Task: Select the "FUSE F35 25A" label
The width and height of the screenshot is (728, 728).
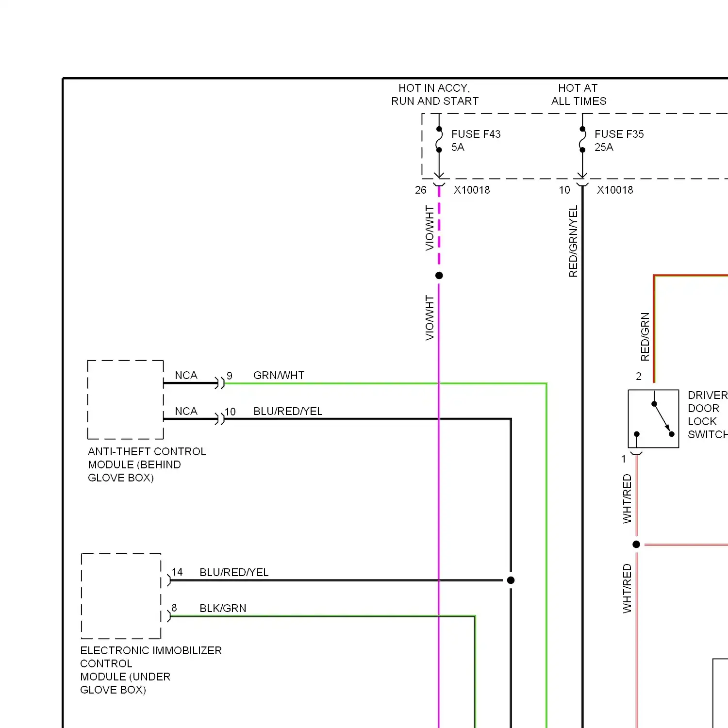Action: 619,140
